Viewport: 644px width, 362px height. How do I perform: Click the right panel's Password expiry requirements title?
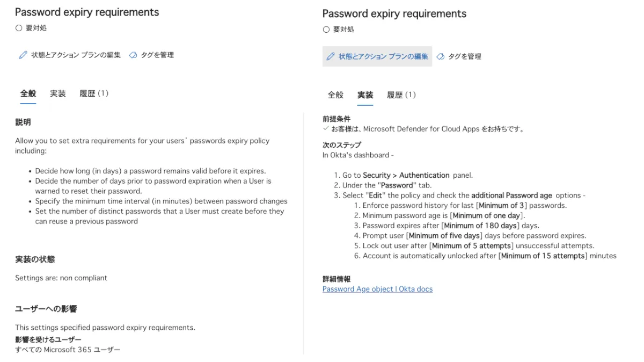394,13
